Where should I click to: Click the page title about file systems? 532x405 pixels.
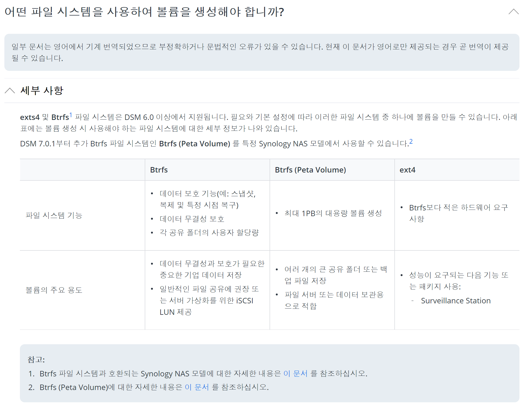[x=144, y=12]
